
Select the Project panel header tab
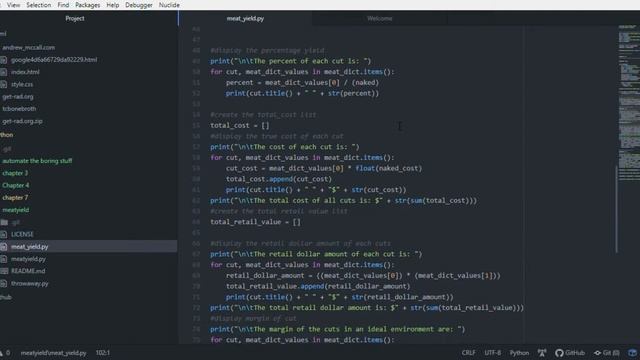pos(75,18)
